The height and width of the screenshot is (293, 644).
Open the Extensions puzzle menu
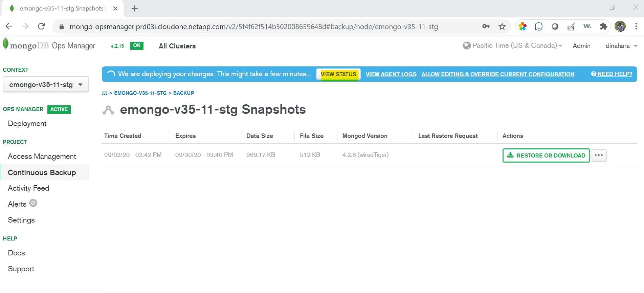tap(603, 26)
